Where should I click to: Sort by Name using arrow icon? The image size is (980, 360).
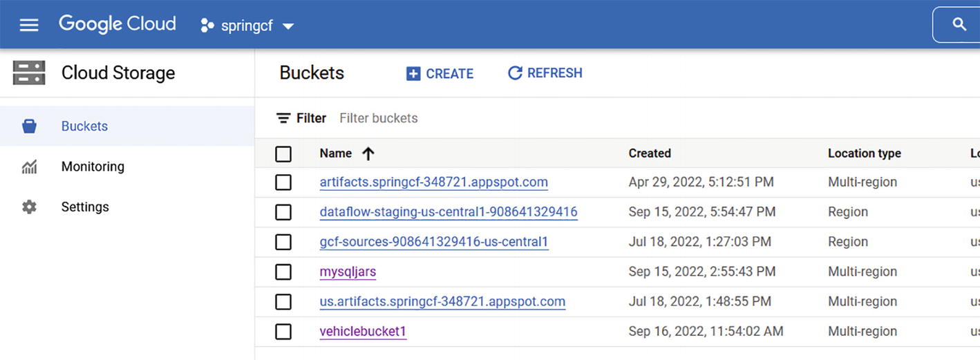(x=368, y=153)
